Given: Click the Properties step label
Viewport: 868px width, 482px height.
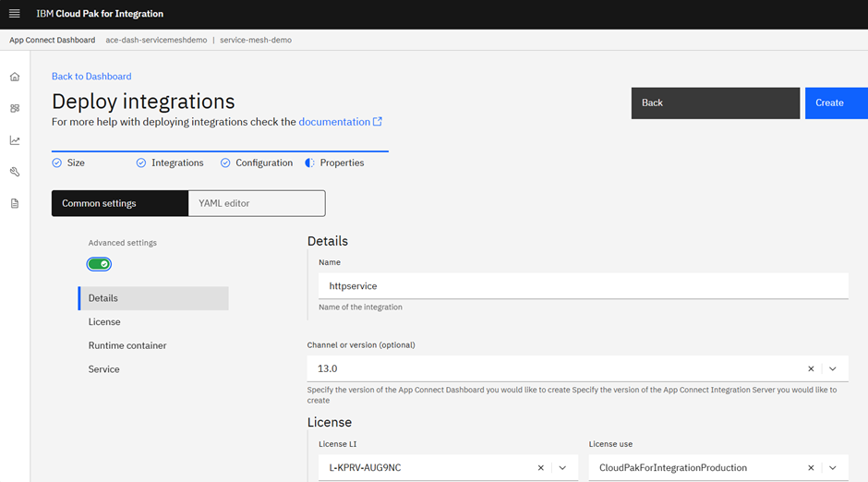Looking at the screenshot, I should [x=342, y=163].
